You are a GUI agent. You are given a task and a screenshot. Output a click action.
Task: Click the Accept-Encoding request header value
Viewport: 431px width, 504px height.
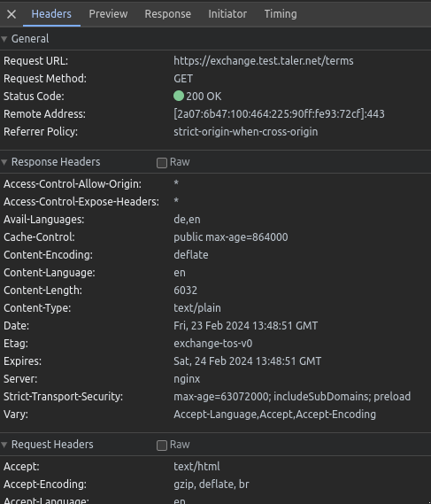[x=212, y=485]
